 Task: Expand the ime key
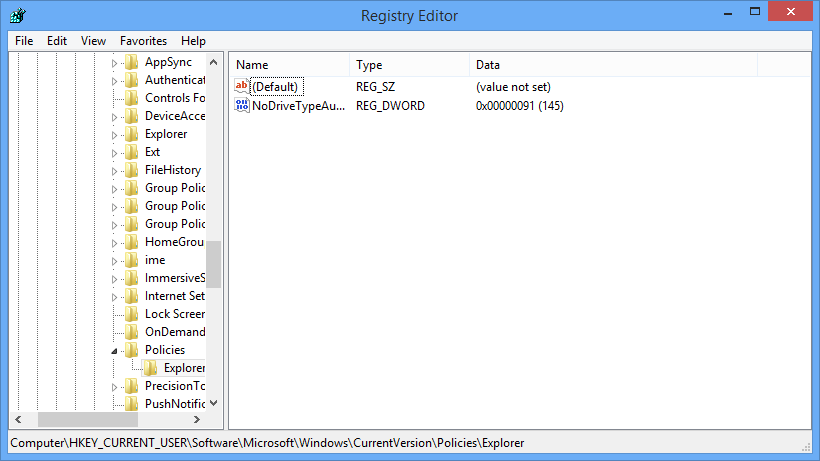pyautogui.click(x=115, y=261)
